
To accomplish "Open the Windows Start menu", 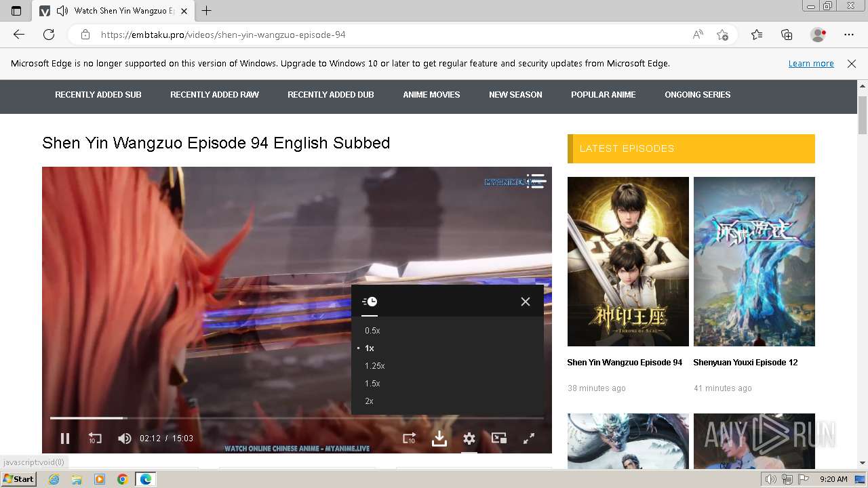I will pyautogui.click(x=18, y=479).
